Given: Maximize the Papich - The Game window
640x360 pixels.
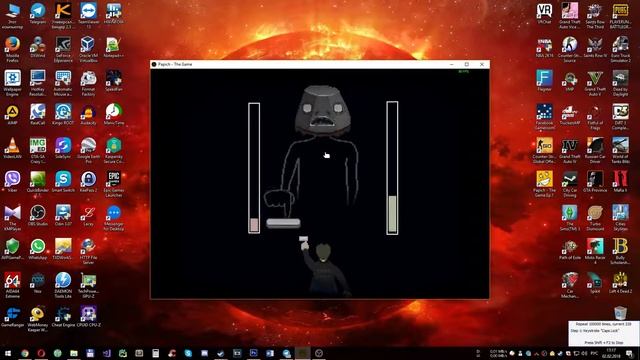Looking at the screenshot, I should [x=467, y=64].
